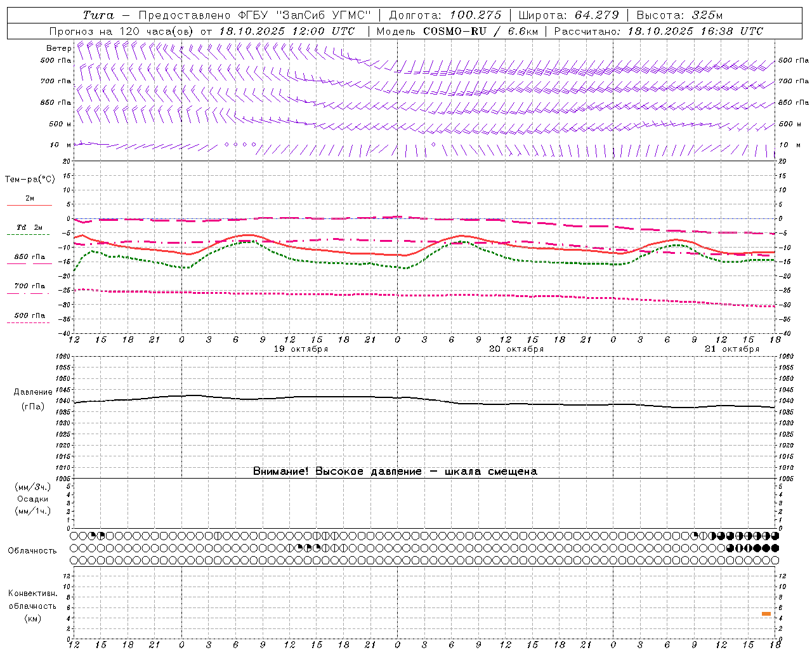Click the "(мм/1ч.)" precipitation unit label
Screen dimensions: 812x650
tap(32, 511)
